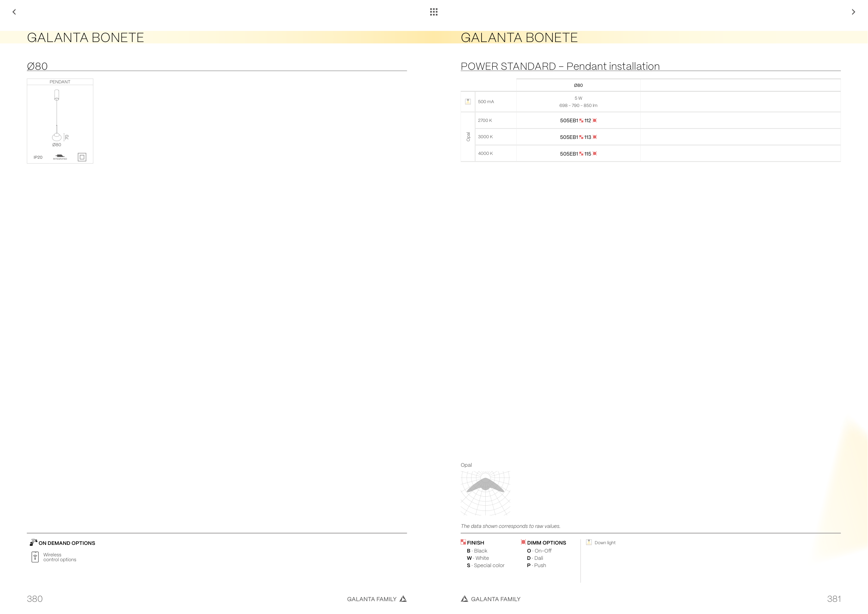Click finish swatch in the 2700 K code
This screenshot has height=614, width=868.
581,121
